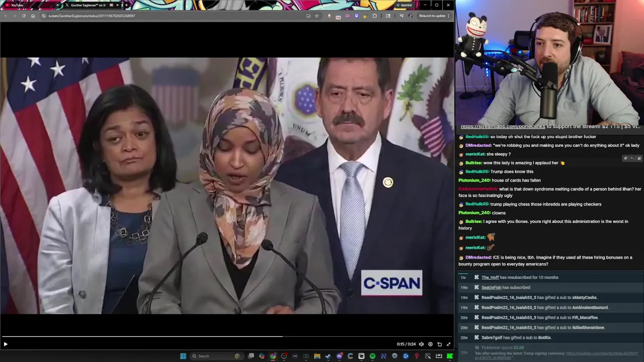Viewport: 644px width, 362px height.
Task: Close the YouTube tab
Action: pyautogui.click(x=58, y=5)
